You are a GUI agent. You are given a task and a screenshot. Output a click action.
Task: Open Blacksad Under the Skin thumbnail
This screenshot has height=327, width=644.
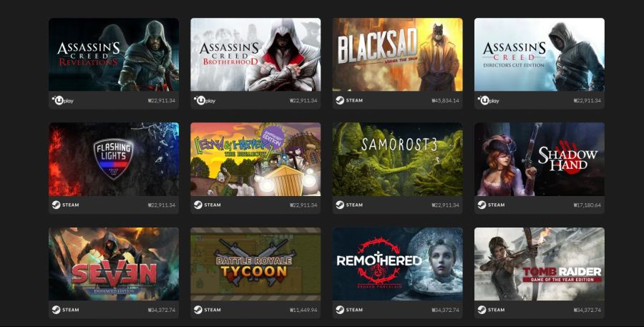click(x=398, y=54)
